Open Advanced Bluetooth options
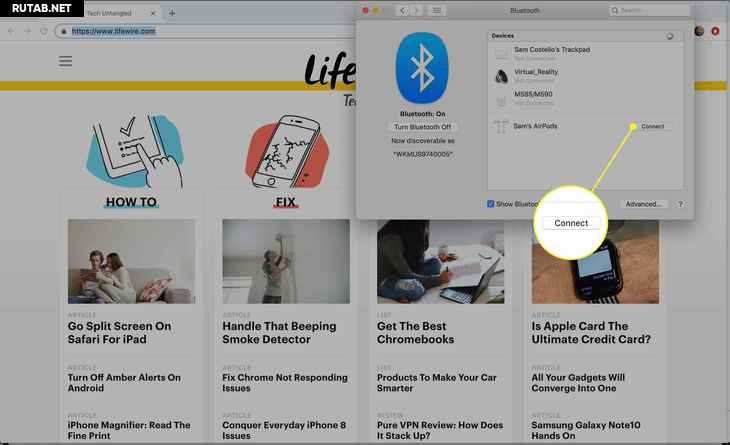 tap(643, 204)
